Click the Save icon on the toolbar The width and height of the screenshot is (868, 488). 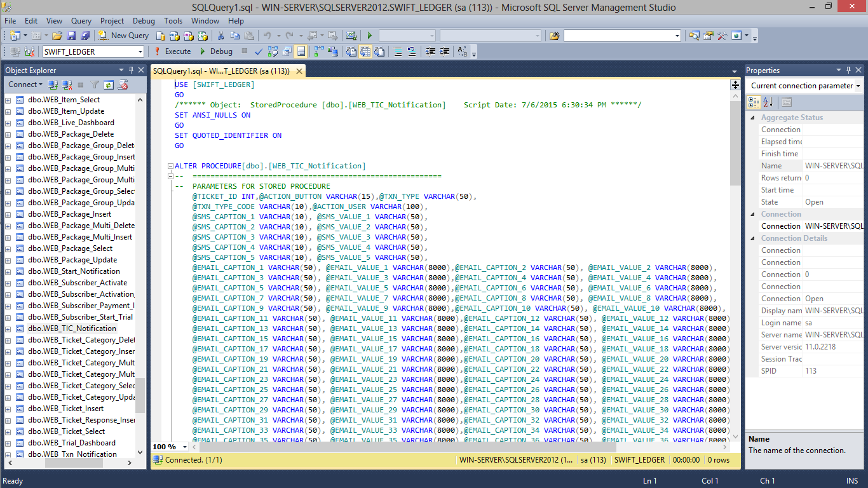[x=71, y=37]
